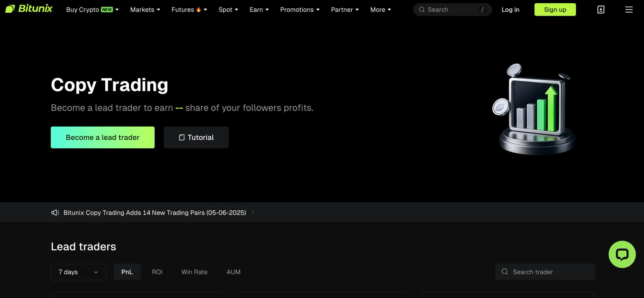
Task: Open the live chat bubble
Action: tap(622, 254)
